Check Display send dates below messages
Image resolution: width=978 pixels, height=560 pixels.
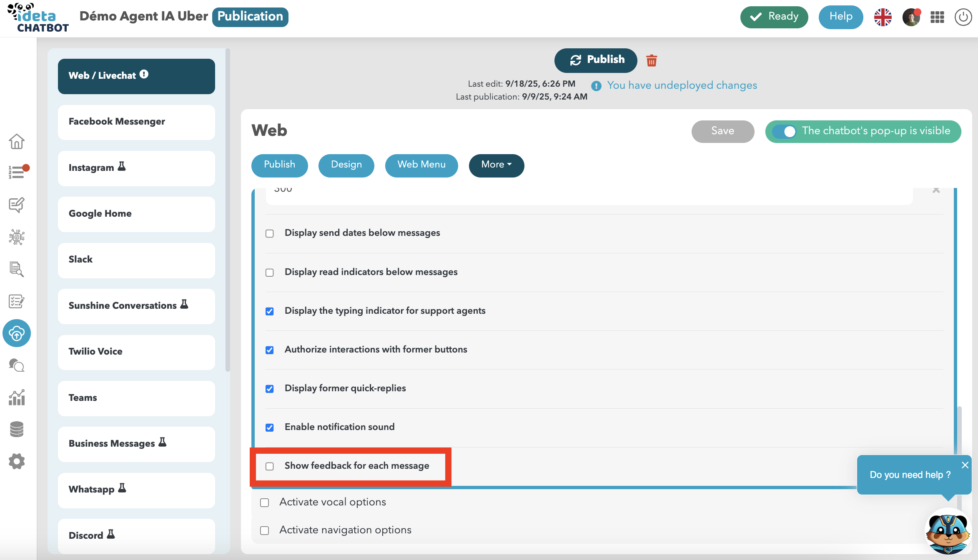click(270, 233)
